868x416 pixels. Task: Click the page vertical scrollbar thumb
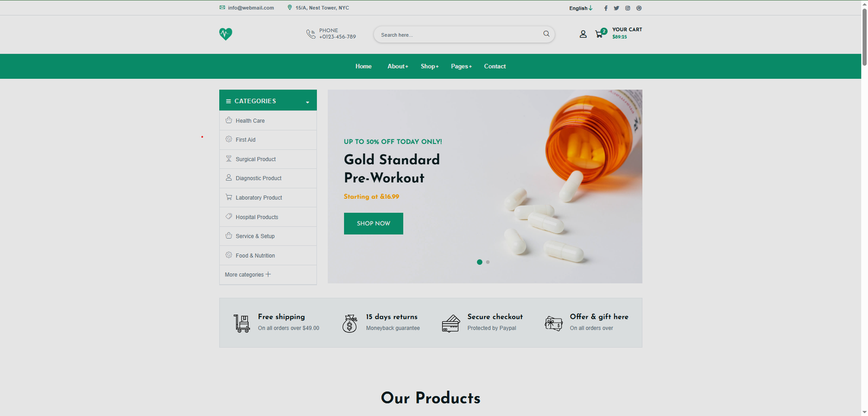[x=864, y=35]
